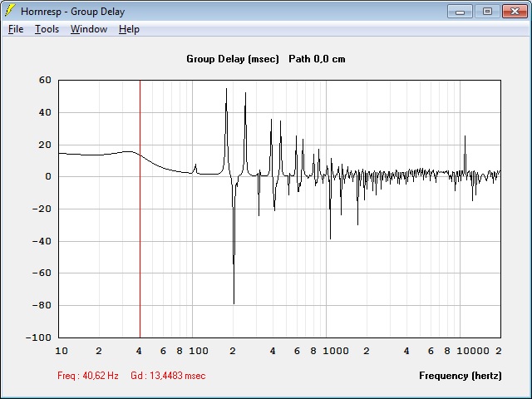Image resolution: width=532 pixels, height=399 pixels.
Task: Click the 'Gd : 13,4483 msec' readout
Action: [x=168, y=376]
